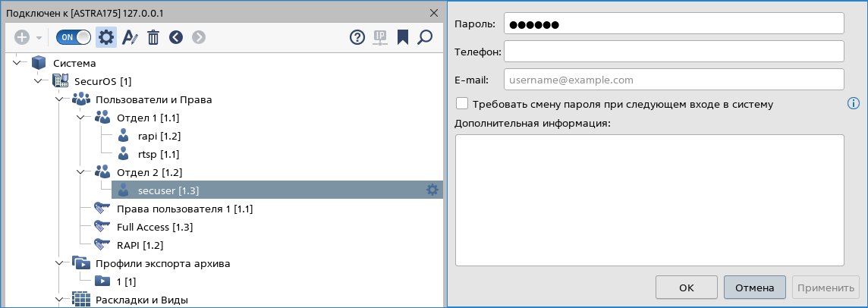Image resolution: width=868 pixels, height=308 pixels.
Task: Select the rapi [1.2] user
Action: 149,136
